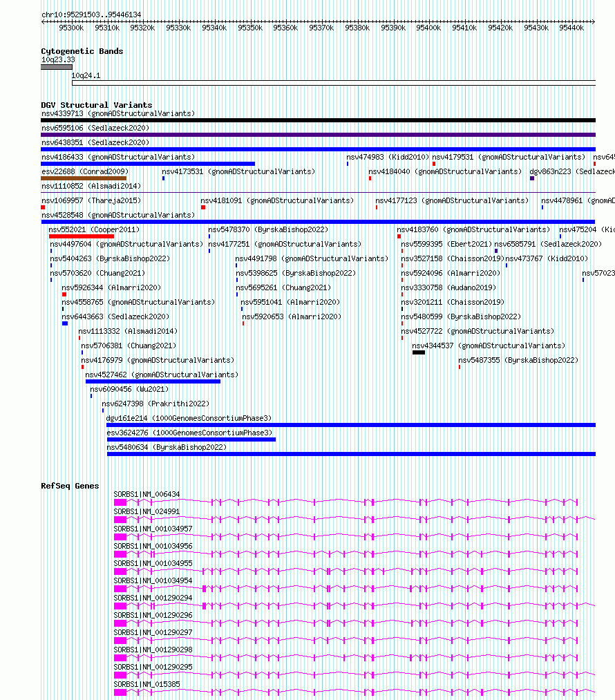
Task: Open nsv5695261 (Chuang2021) label
Action: [283, 288]
